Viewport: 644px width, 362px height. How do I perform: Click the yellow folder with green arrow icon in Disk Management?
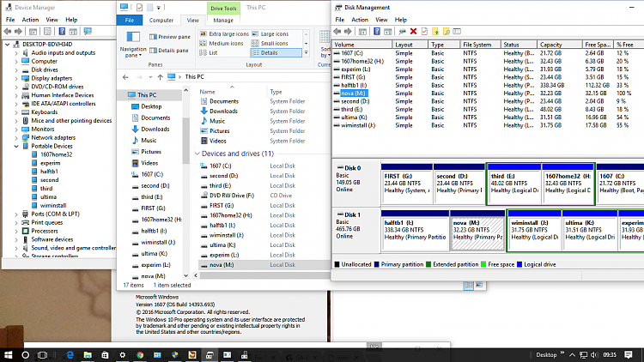point(435,31)
